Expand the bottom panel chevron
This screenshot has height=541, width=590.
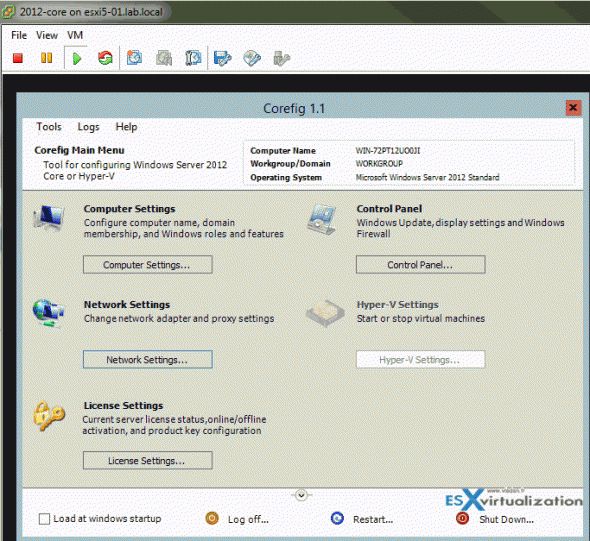point(301,495)
